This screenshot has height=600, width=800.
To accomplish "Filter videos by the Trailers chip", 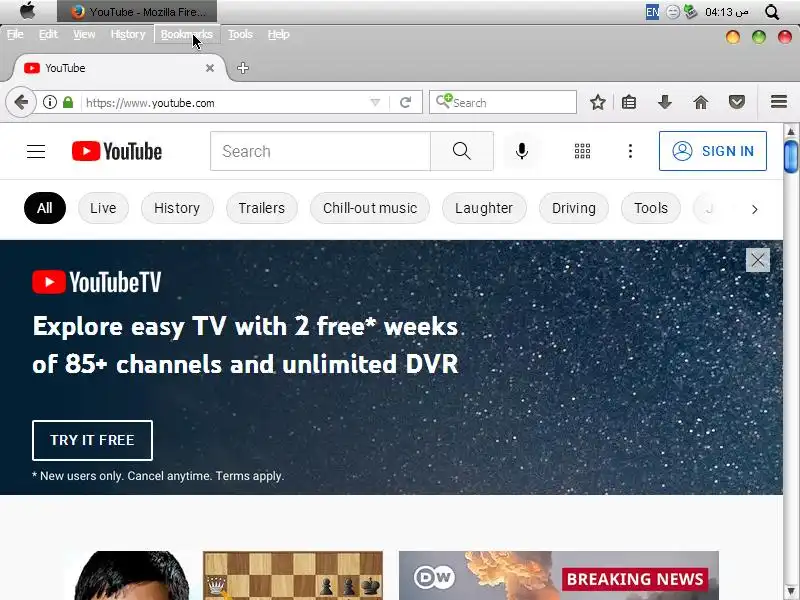I will pyautogui.click(x=262, y=208).
